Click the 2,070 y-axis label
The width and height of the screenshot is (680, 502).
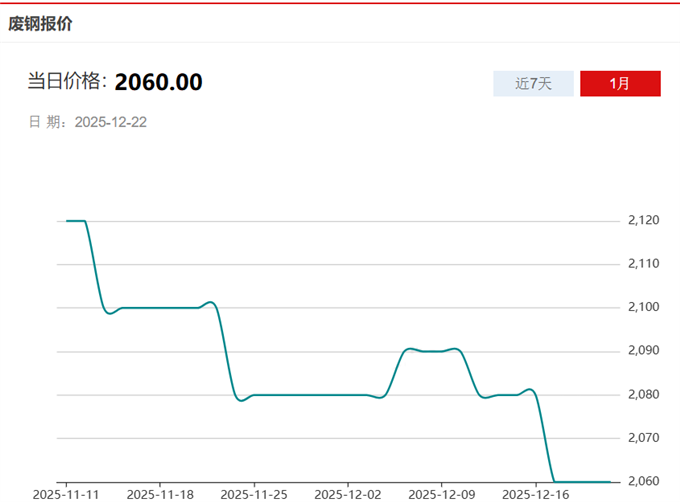coord(643,438)
